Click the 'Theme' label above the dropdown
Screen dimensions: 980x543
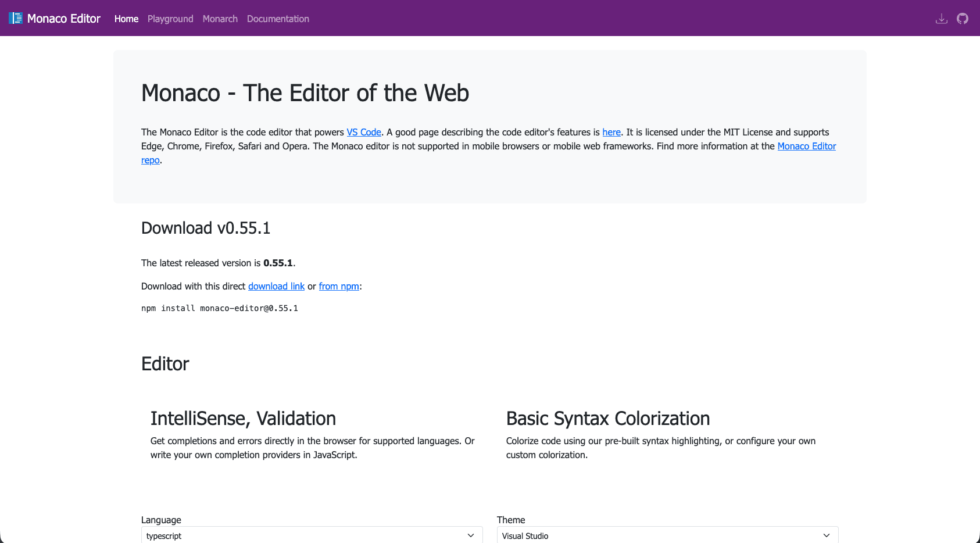(511, 520)
